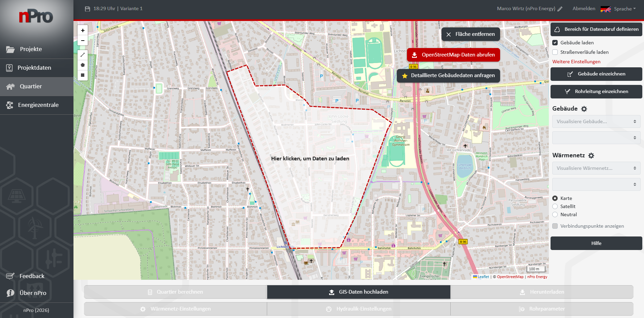The height and width of the screenshot is (318, 644).
Task: Go to Energiezentrale in sidebar
Action: pos(38,105)
